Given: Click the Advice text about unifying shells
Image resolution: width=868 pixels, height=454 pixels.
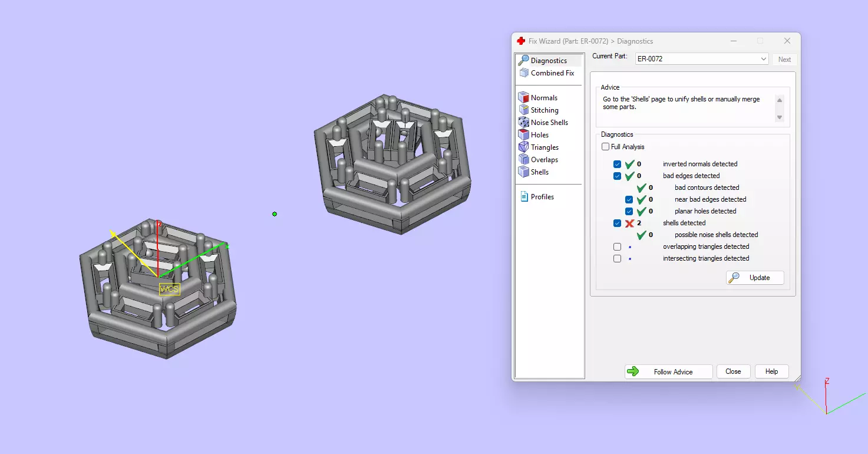Looking at the screenshot, I should pos(681,103).
